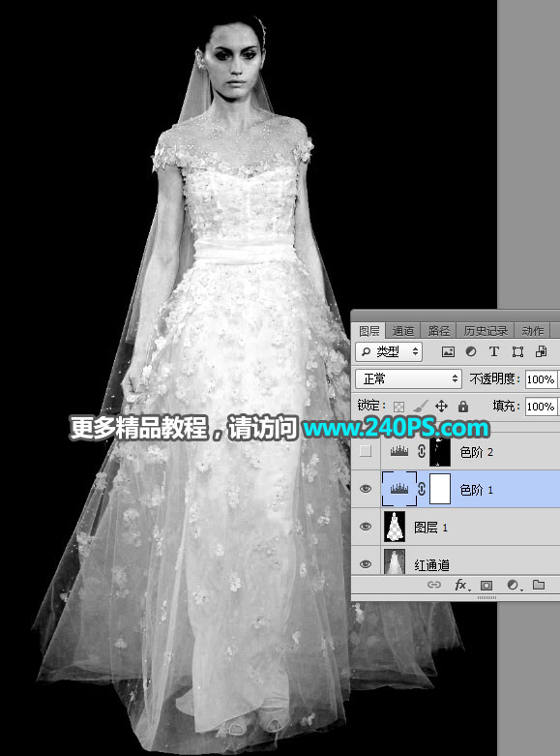
Task: Select the layer named 图层 1
Action: pyautogui.click(x=430, y=528)
